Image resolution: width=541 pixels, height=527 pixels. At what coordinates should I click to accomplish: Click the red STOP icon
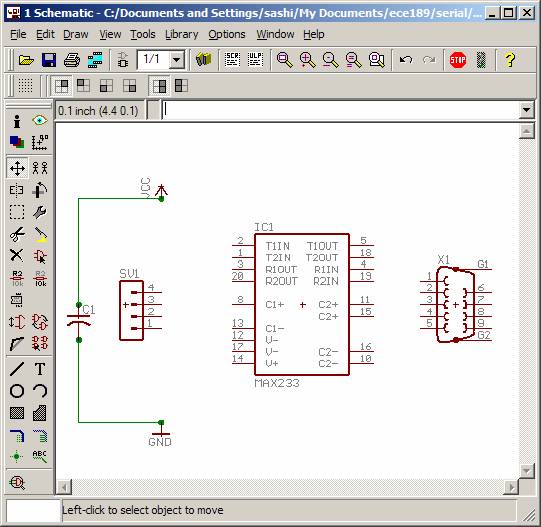(x=458, y=60)
